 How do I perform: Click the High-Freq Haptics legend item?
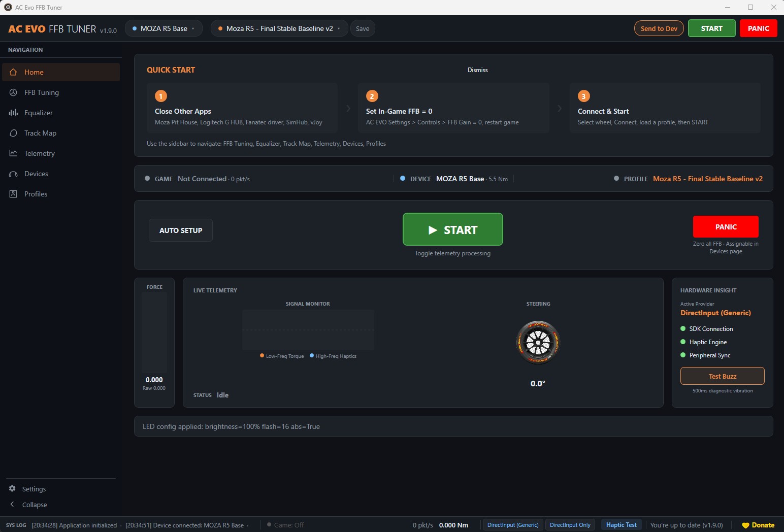pos(333,356)
